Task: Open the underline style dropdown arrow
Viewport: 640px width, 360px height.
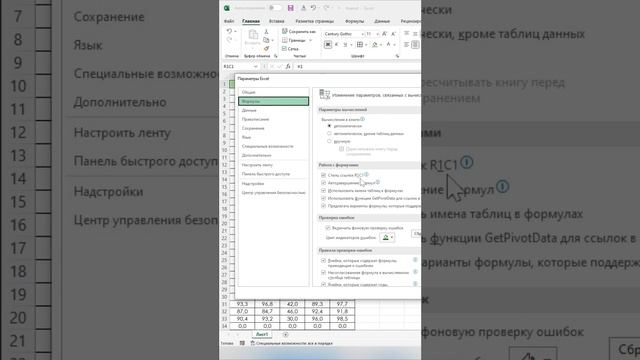Action: [x=351, y=45]
